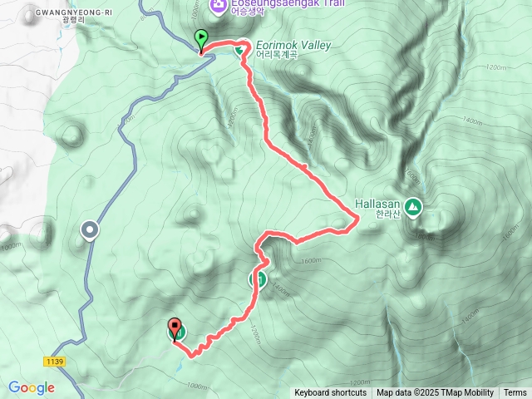This screenshot has height=399, width=532.
Task: Click the Hallasan place label
Action: pos(377,209)
